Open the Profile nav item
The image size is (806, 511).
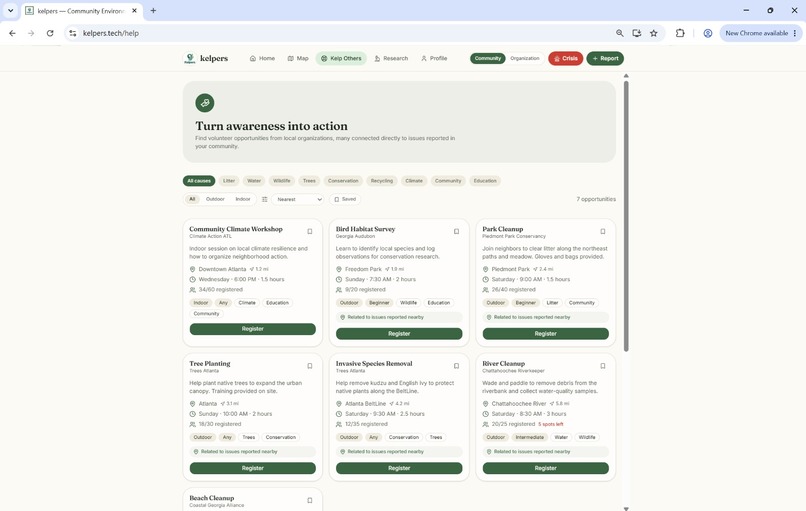pyautogui.click(x=434, y=59)
